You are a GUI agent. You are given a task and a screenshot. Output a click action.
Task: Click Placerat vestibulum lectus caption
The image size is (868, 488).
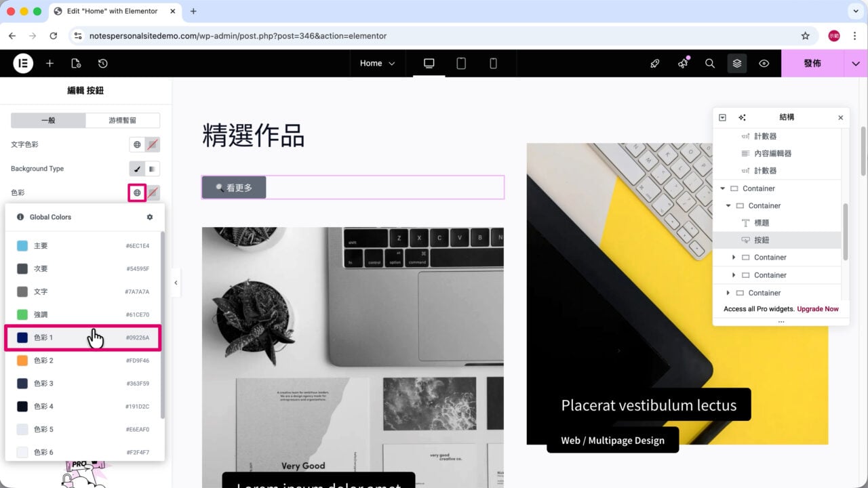[x=649, y=405]
